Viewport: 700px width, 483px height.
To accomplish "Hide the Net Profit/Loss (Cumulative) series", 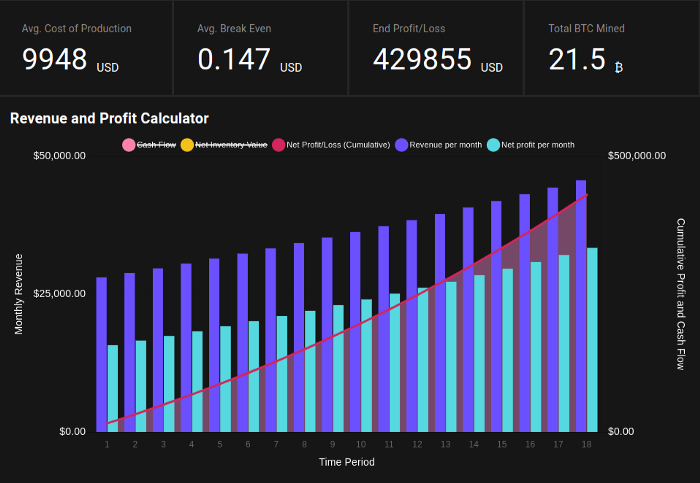I will pos(331,145).
